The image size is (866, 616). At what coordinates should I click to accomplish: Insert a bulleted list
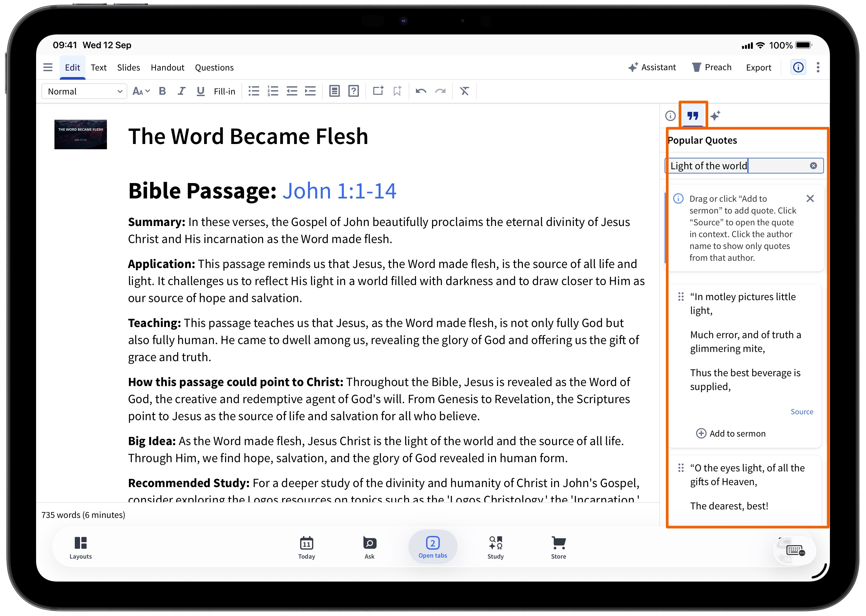(x=254, y=92)
